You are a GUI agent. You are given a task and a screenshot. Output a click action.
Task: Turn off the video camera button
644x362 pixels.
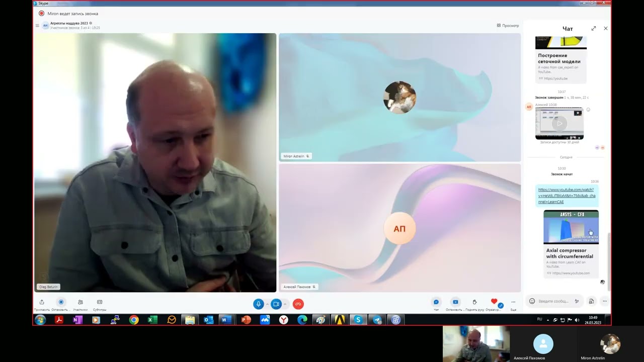pos(276,304)
